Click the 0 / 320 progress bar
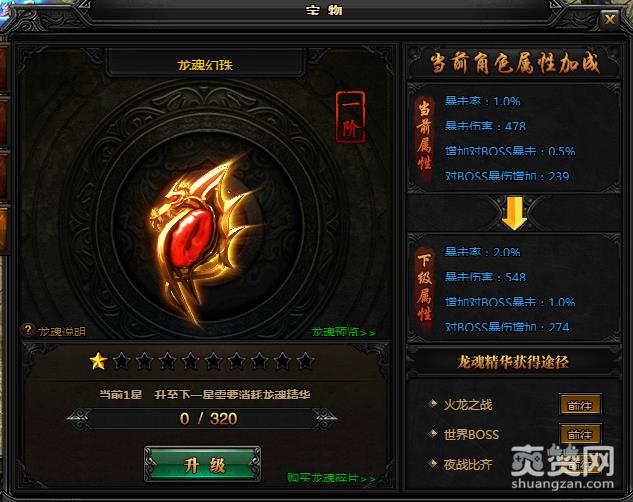This screenshot has height=502, width=633. 202,418
